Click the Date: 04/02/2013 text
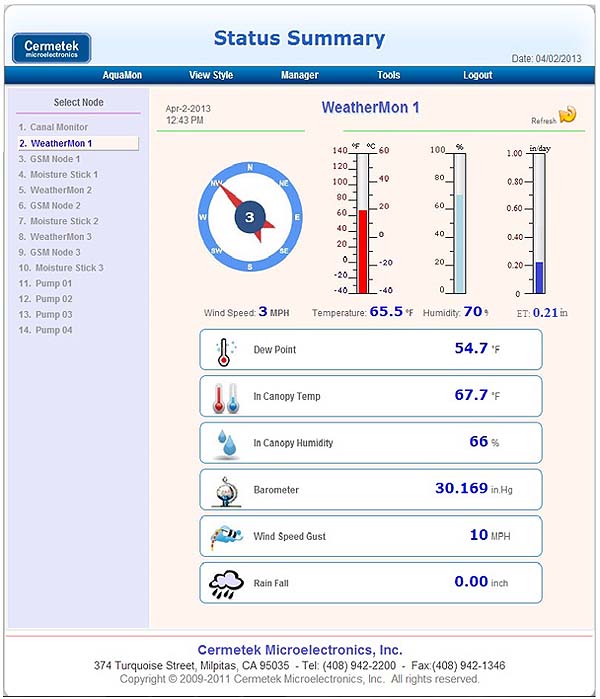Viewport: 600px width, 699px height. coord(546,58)
